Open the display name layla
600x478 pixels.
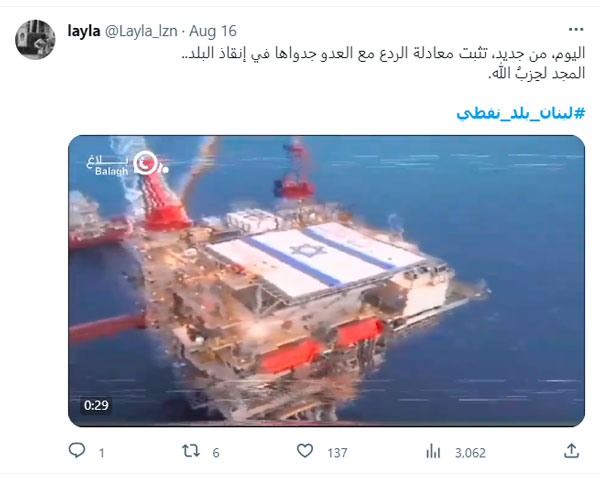84,31
